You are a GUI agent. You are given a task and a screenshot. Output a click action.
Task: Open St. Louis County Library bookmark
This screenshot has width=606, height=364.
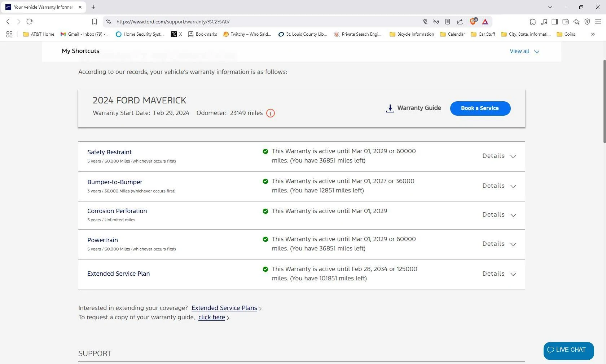point(303,34)
